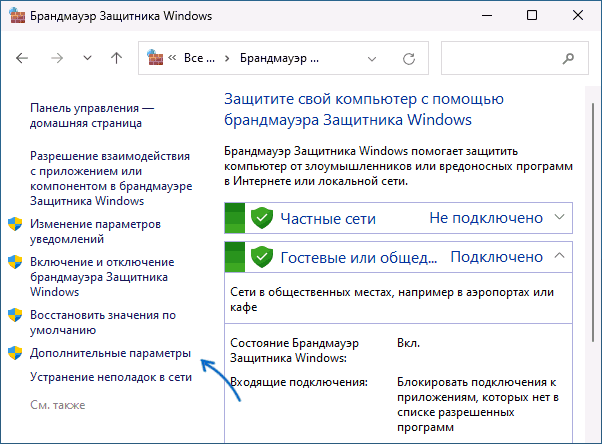The width and height of the screenshot is (602, 444).
Task: Minimize the firewall window
Action: pyautogui.click(x=487, y=16)
